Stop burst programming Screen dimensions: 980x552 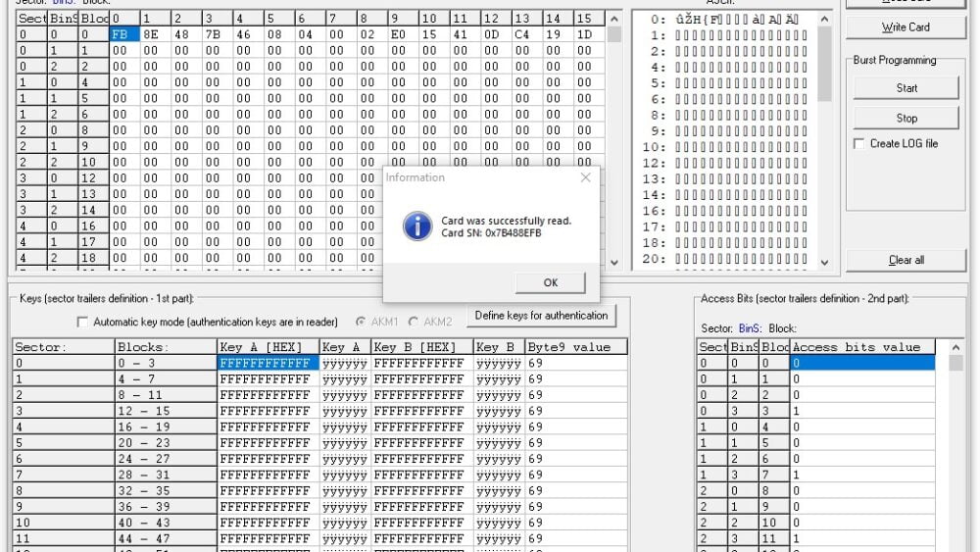(x=906, y=119)
